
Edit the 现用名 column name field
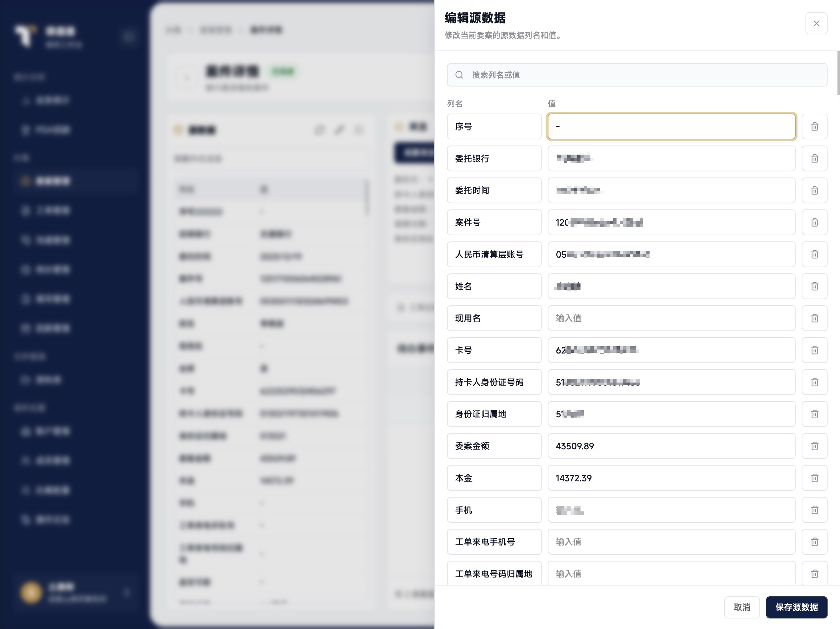494,318
